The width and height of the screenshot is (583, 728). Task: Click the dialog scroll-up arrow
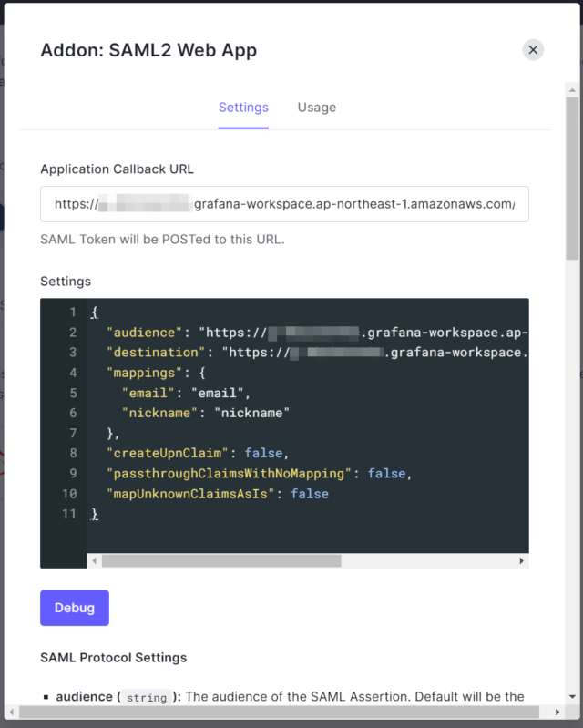[572, 90]
